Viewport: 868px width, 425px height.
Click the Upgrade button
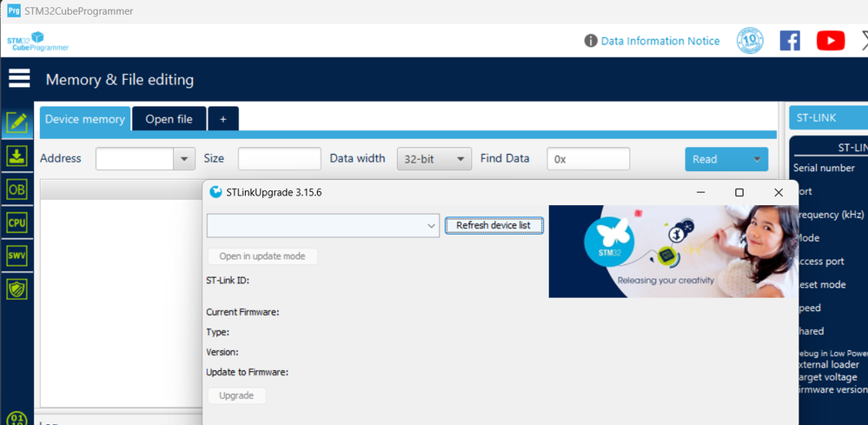(236, 395)
